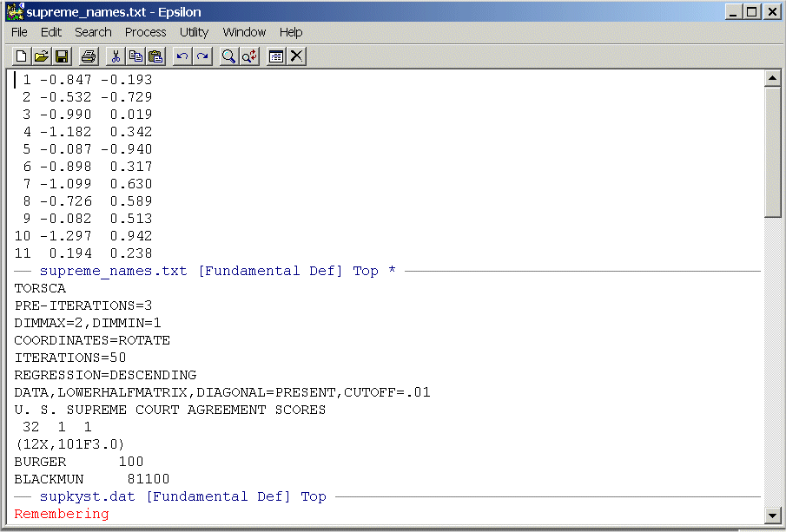Start a search with the magnifier icon
This screenshot has width=786, height=532.
[228, 56]
